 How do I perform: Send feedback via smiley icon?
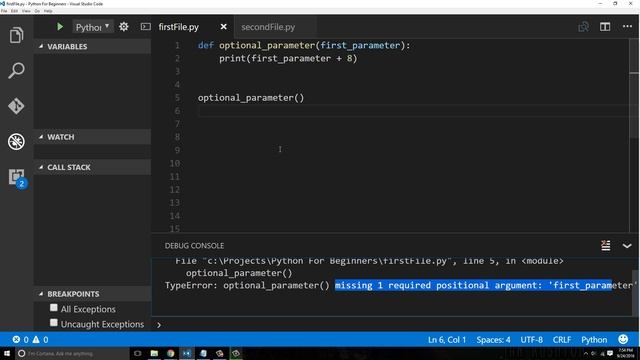pos(623,339)
